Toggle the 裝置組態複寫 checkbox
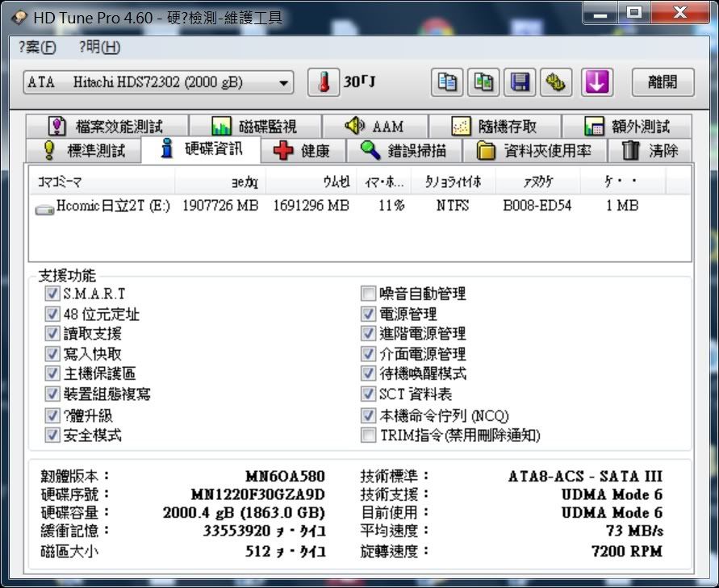Image resolution: width=719 pixels, height=588 pixels. [x=52, y=394]
